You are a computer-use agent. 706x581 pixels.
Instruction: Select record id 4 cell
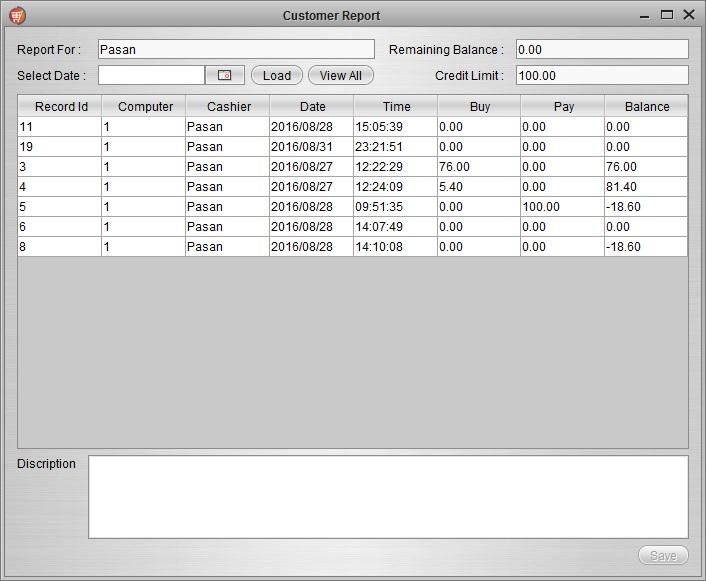[60, 186]
